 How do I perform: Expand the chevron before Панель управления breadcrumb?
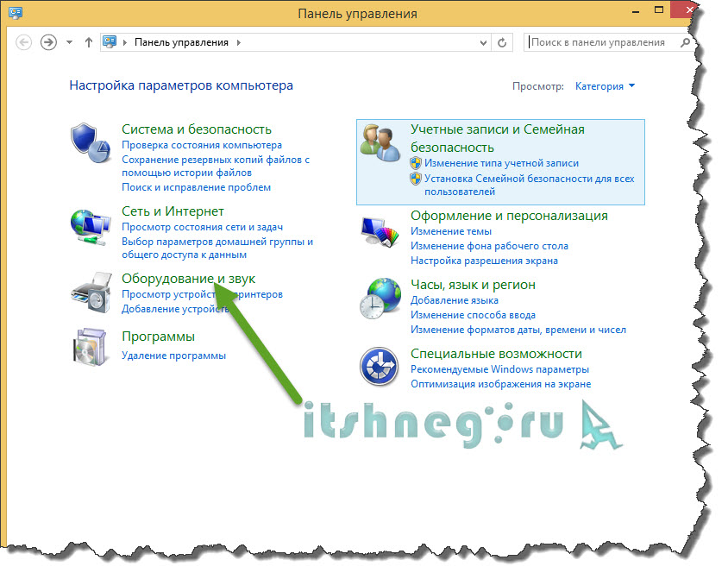(x=125, y=43)
